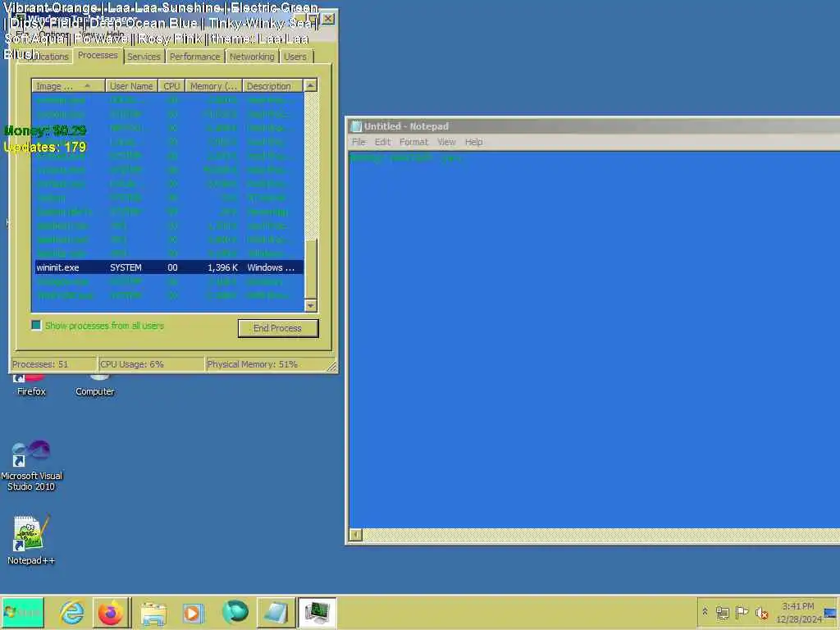Viewport: 840px width, 630px height.
Task: Click the Notepad title bar icon
Action: tap(356, 126)
